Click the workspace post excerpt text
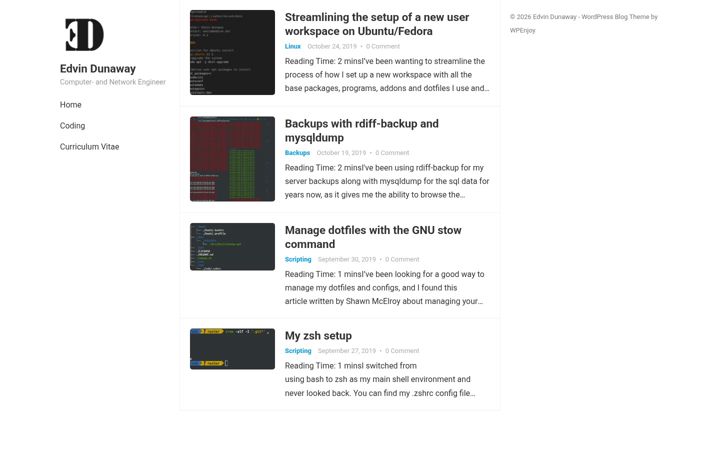 pos(387,75)
